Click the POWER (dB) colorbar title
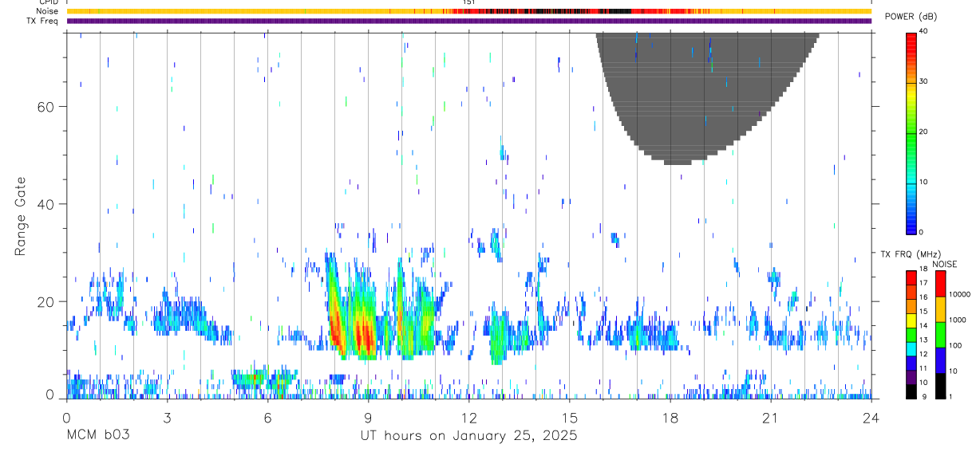 [911, 17]
